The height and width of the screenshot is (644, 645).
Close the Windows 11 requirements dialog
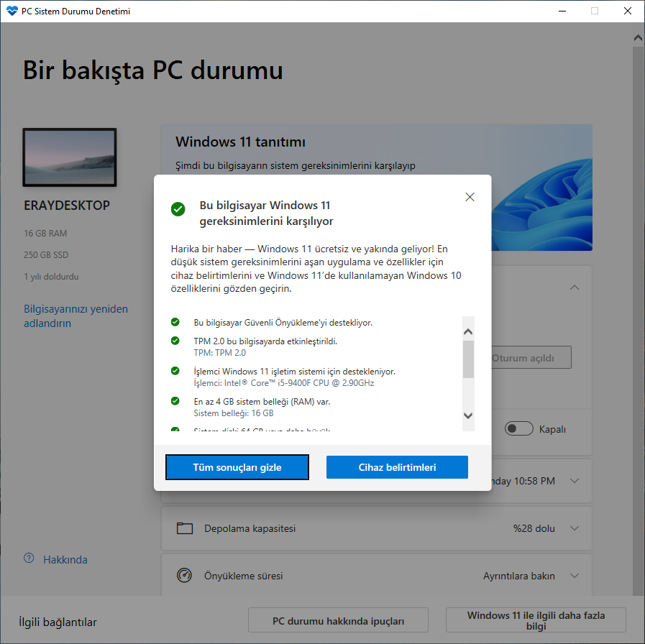(470, 197)
